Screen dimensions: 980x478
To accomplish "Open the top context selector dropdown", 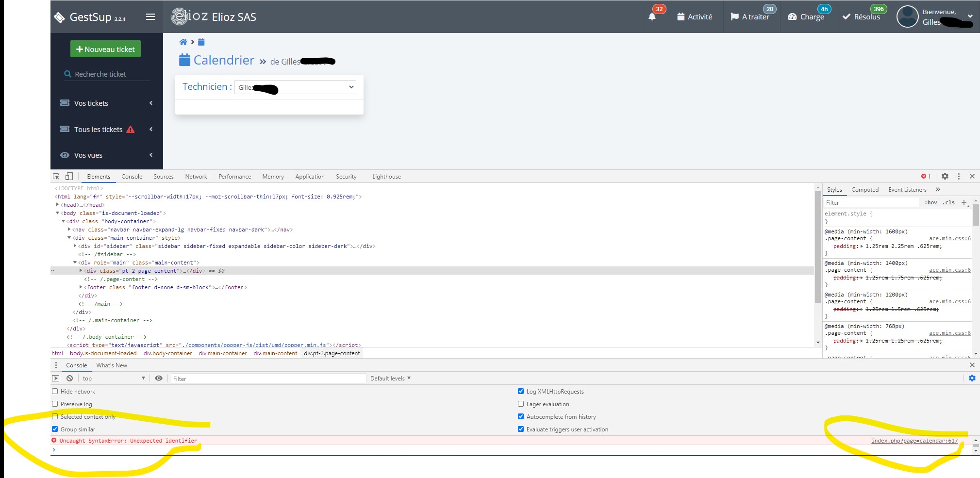I will (x=114, y=379).
